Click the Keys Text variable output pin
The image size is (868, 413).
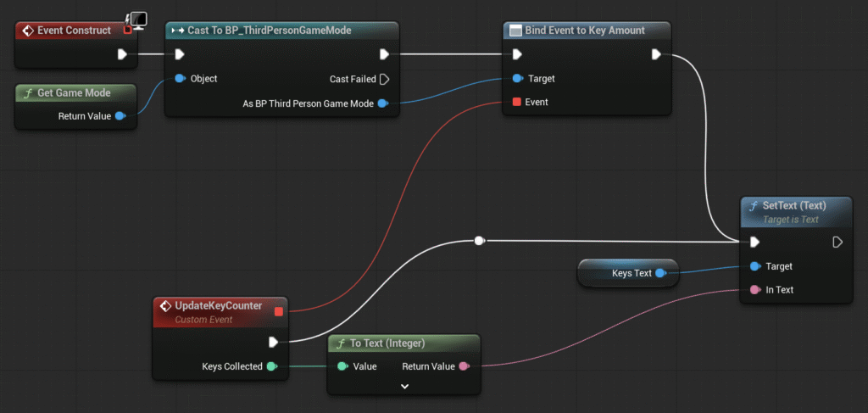click(x=660, y=273)
